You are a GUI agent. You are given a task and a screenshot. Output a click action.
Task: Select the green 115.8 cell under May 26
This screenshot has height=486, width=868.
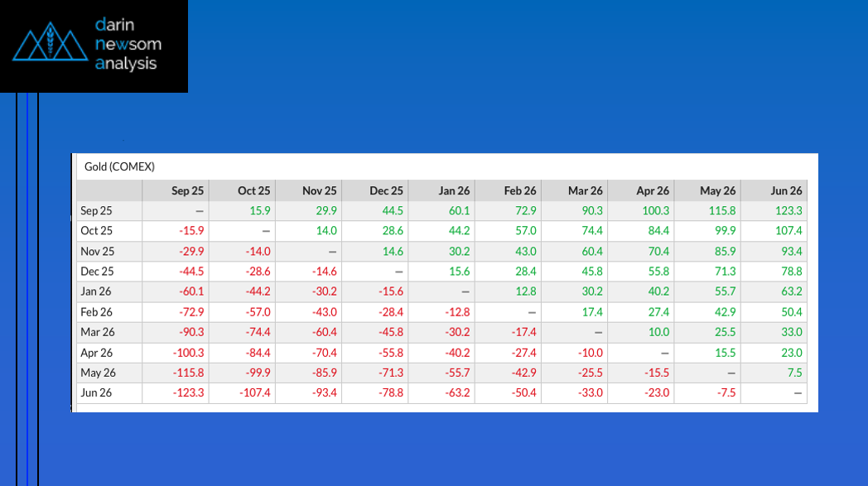tap(720, 211)
